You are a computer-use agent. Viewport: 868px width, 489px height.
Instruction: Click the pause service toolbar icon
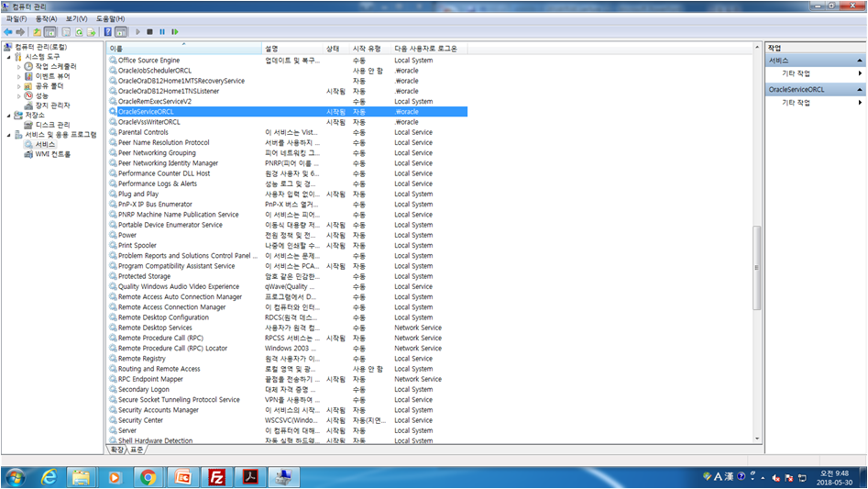[x=162, y=32]
